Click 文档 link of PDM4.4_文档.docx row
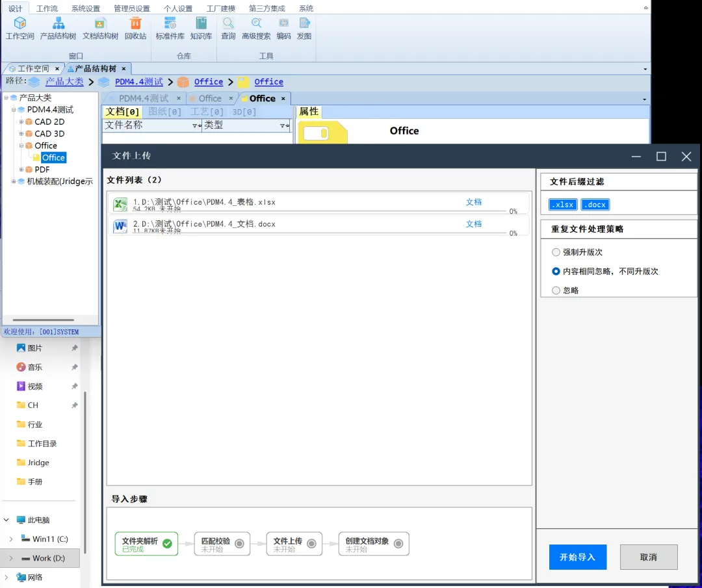 (x=474, y=224)
